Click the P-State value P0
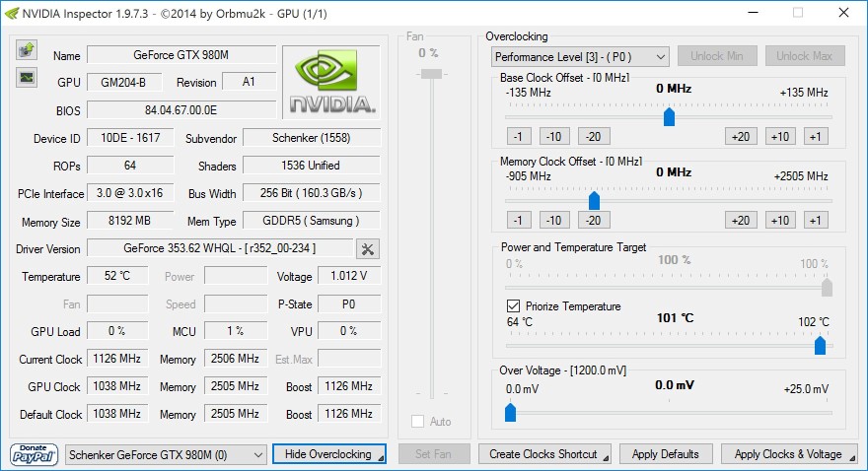Viewport: 868px width, 471px height. [349, 303]
